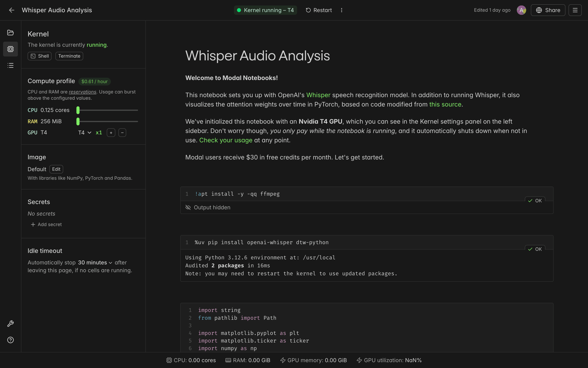Open the T4 GPU type dropdown
Viewport: 588px width, 368px height.
coord(85,132)
